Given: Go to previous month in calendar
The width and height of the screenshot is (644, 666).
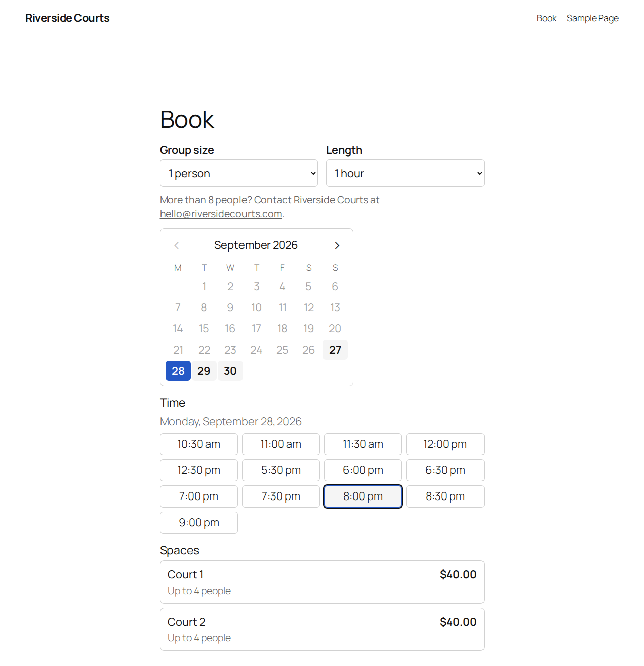Looking at the screenshot, I should coord(176,245).
